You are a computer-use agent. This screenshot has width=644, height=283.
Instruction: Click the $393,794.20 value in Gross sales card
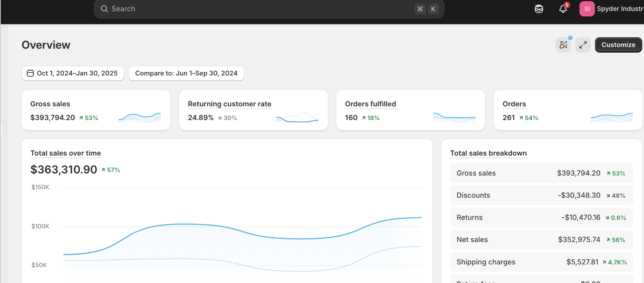(x=53, y=118)
